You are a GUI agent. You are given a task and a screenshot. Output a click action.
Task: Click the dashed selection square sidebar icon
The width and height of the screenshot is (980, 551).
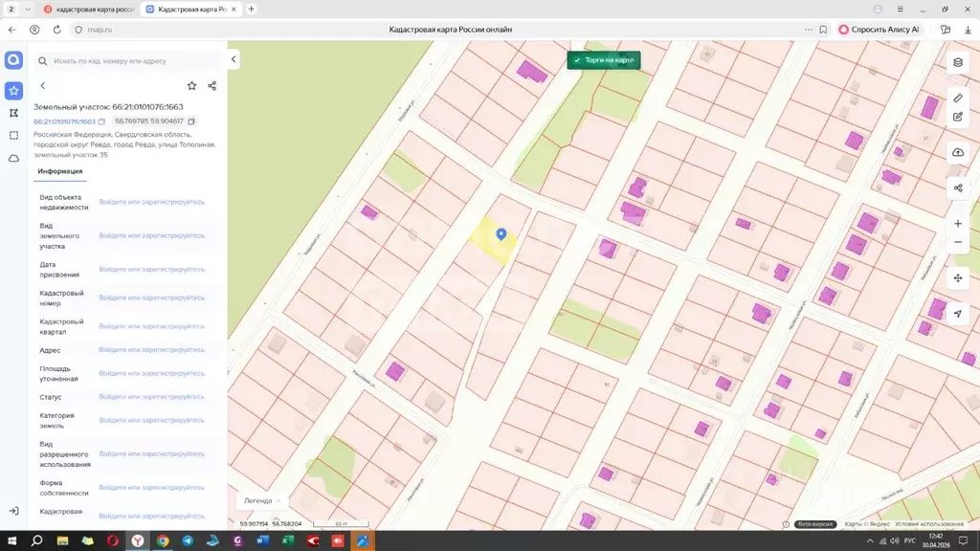pyautogui.click(x=13, y=136)
